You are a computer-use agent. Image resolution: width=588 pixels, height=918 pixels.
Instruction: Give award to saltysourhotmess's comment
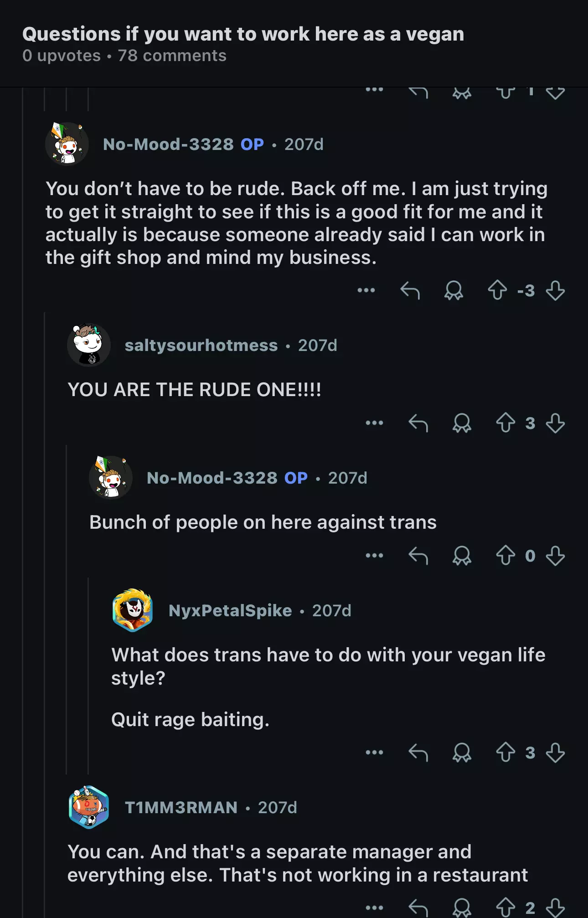(x=462, y=423)
